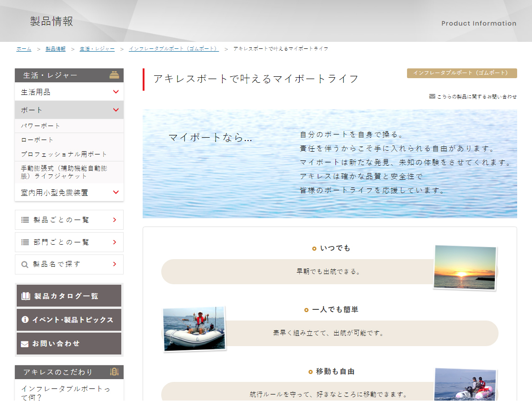Select 生活用品 in the sidebar
532x401 pixels.
click(x=69, y=92)
